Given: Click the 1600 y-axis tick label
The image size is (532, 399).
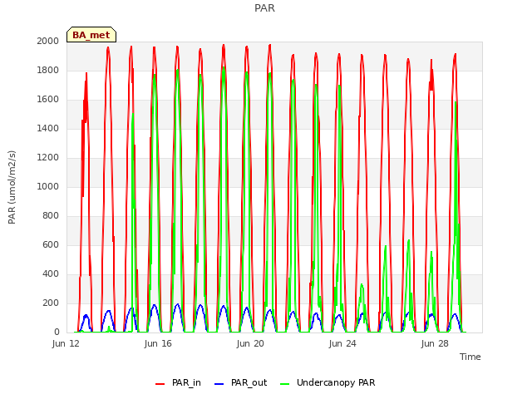Looking at the screenshot, I should point(48,100).
